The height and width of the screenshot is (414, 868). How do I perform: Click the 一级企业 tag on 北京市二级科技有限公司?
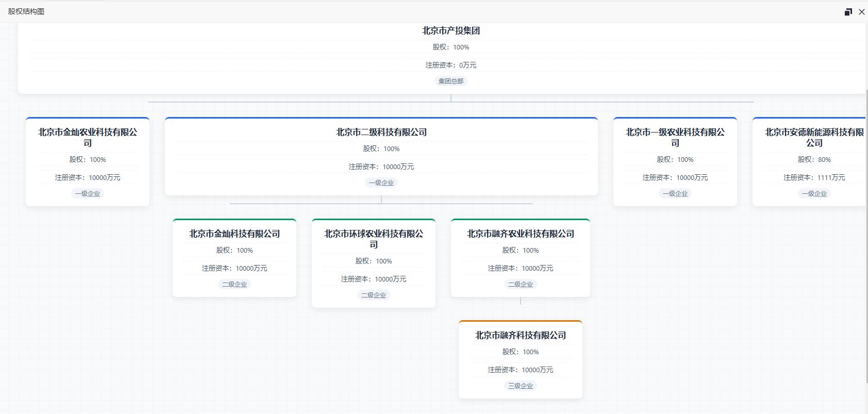(x=381, y=183)
